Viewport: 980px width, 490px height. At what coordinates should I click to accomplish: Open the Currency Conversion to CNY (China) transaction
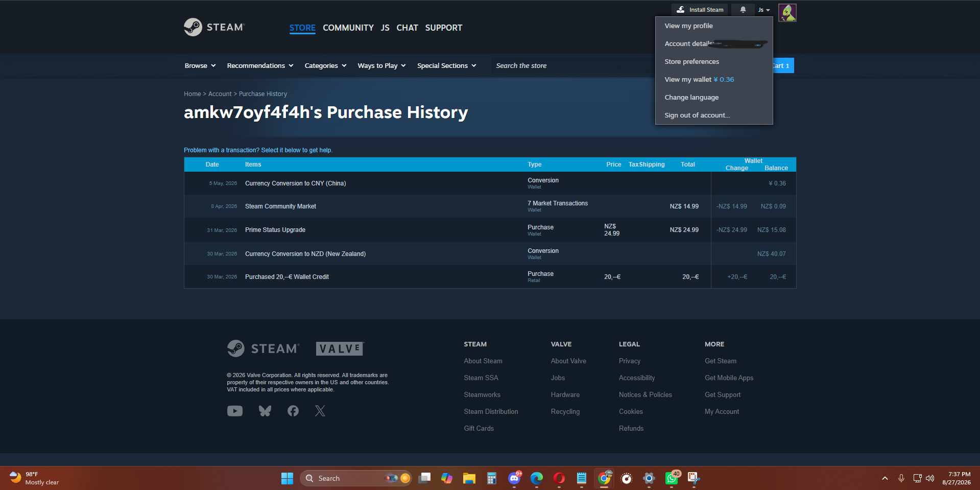coord(490,183)
